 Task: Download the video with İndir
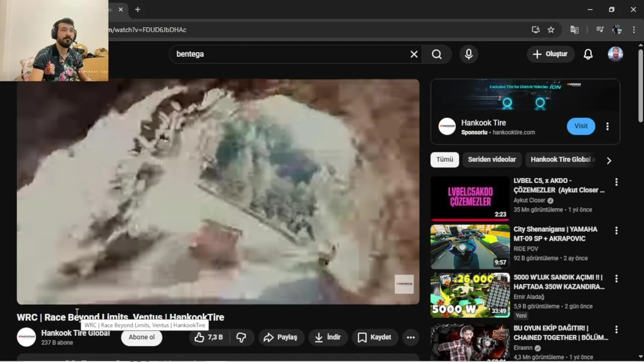pyautogui.click(x=328, y=337)
